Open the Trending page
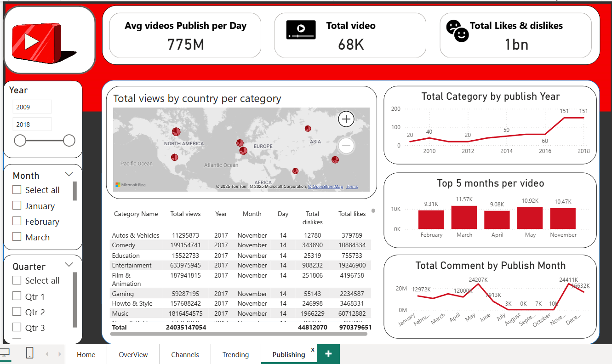 [235, 354]
